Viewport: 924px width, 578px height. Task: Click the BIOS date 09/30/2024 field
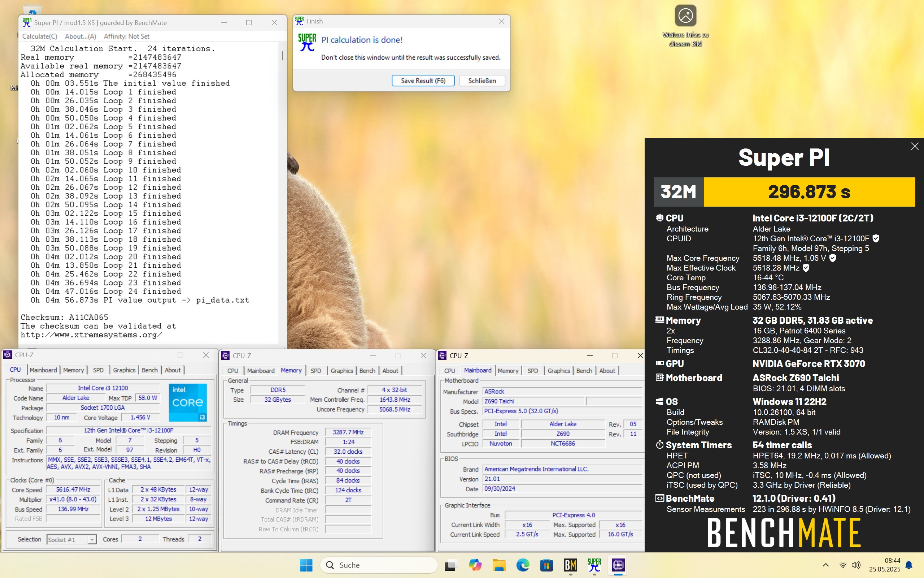(x=563, y=488)
